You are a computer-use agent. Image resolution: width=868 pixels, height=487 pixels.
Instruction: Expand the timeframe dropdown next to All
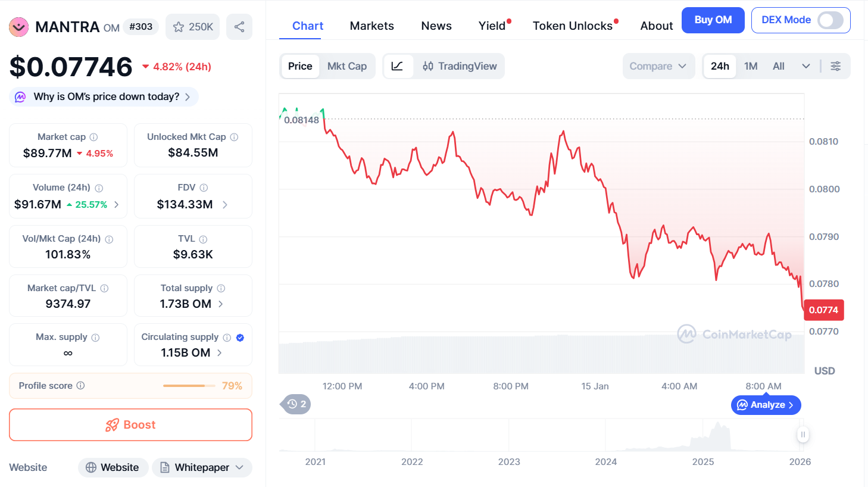click(805, 66)
